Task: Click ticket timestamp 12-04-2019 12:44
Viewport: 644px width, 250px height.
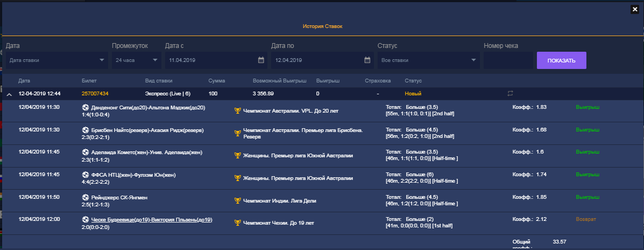Action: click(39, 94)
